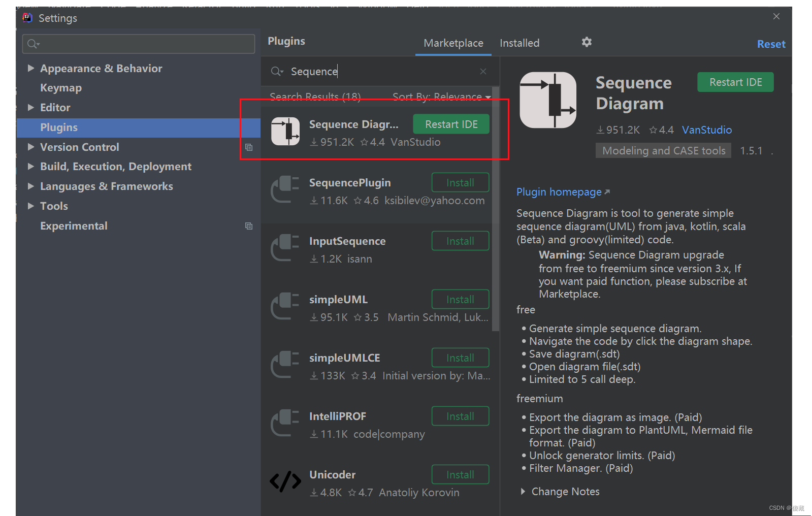Select the Unicoder list entry name
Screen dimensions: 812x516
(332, 475)
